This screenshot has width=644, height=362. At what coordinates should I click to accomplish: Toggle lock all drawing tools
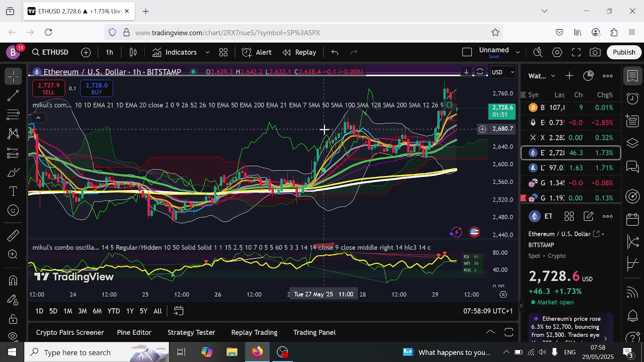[x=13, y=319]
